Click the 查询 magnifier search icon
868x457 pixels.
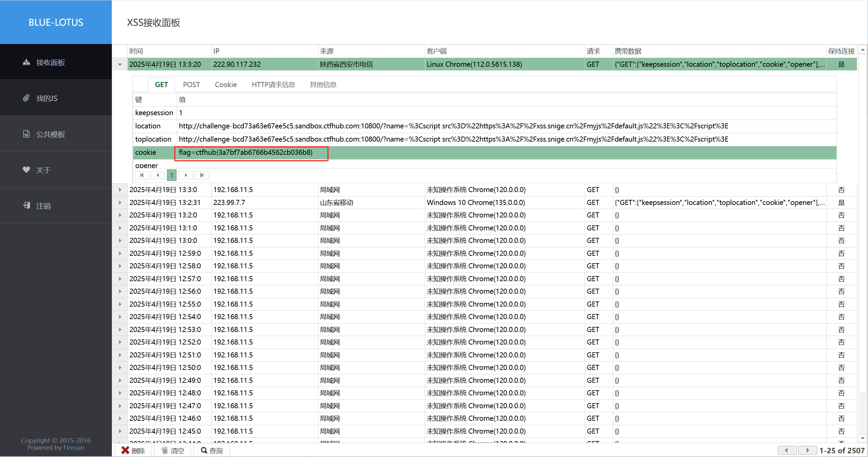coord(204,450)
